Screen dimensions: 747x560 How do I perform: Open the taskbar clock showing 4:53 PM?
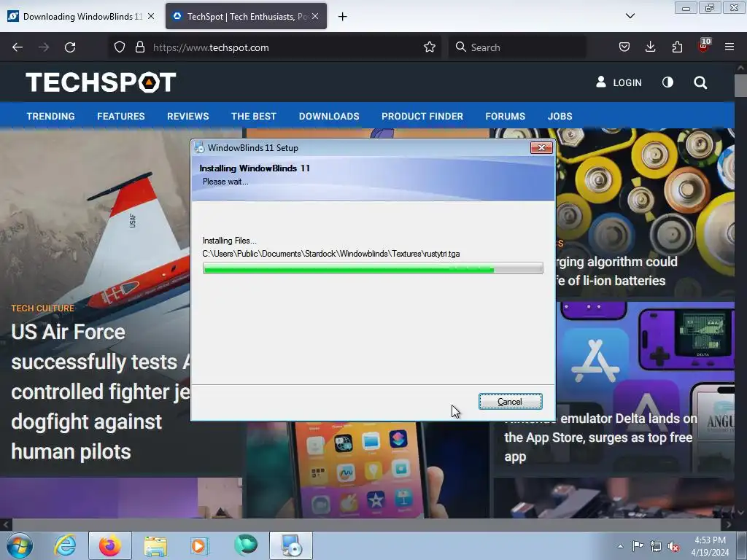tap(711, 546)
